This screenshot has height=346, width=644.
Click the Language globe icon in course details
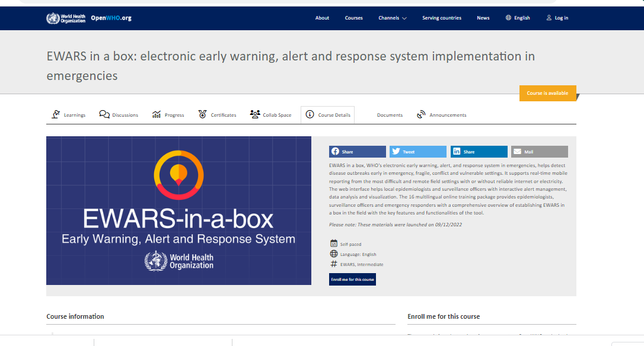[334, 254]
